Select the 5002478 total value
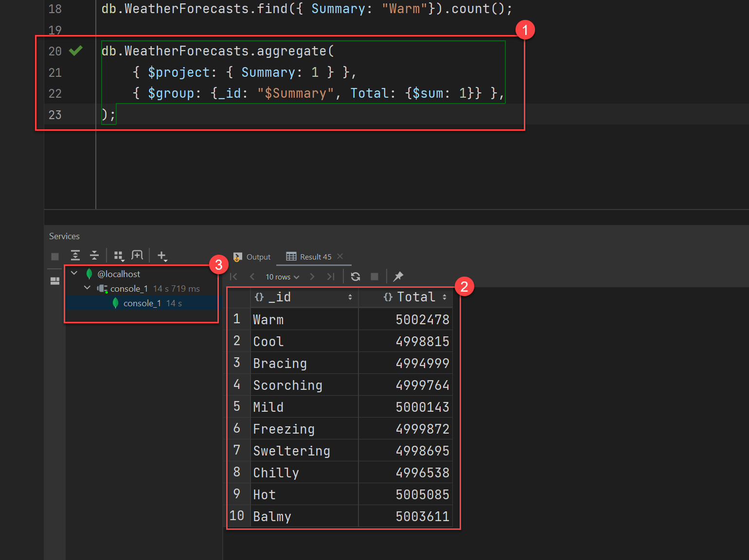 click(406, 319)
